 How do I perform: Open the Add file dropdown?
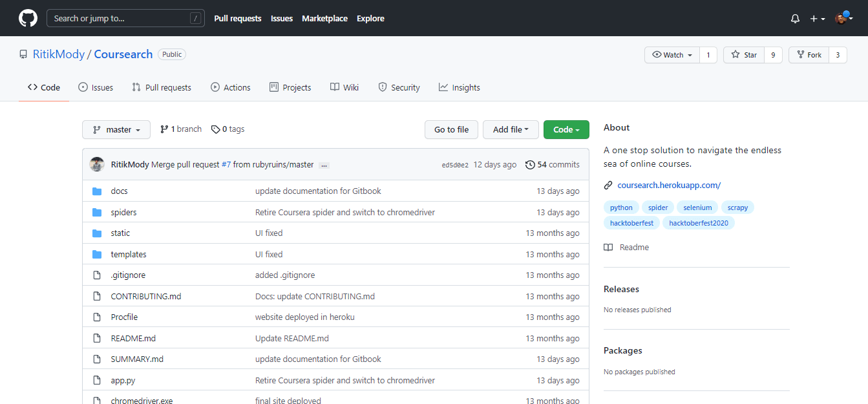pyautogui.click(x=511, y=129)
